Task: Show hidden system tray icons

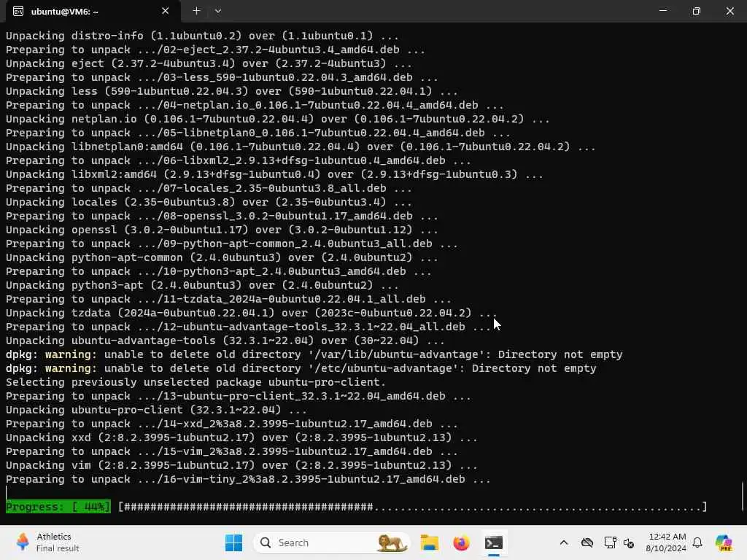Action: tap(564, 542)
